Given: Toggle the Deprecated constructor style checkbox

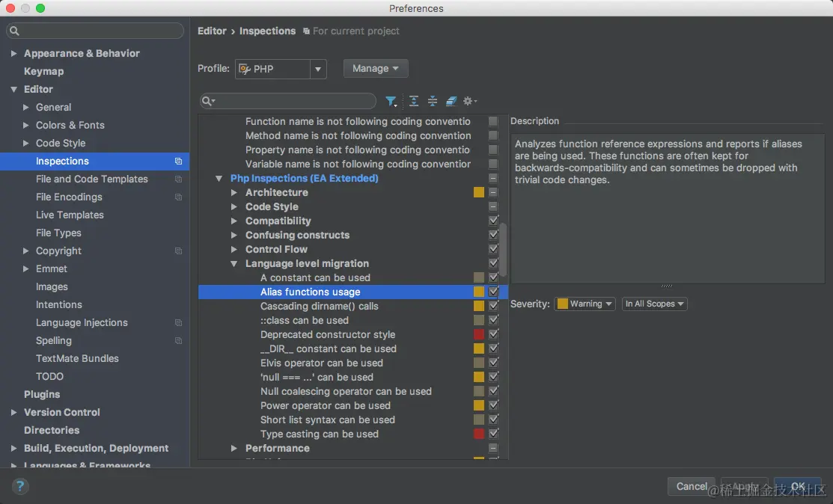Looking at the screenshot, I should (x=493, y=334).
